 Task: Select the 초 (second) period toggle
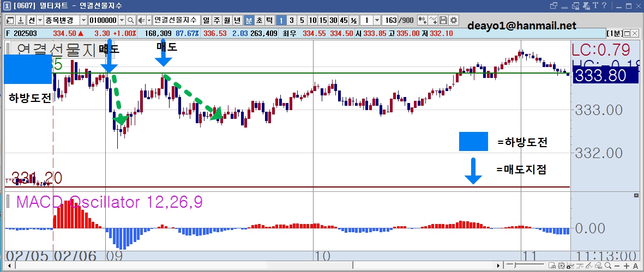pyautogui.click(x=259, y=21)
